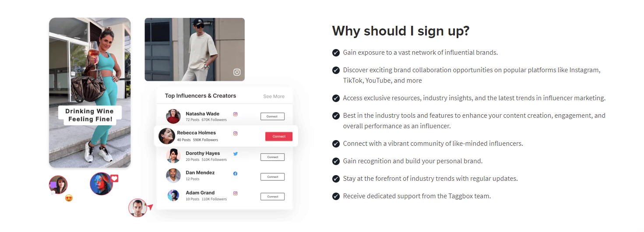Screen dimensions: 644x232
Task: Click the heart badge on the avatar
Action: point(114,179)
